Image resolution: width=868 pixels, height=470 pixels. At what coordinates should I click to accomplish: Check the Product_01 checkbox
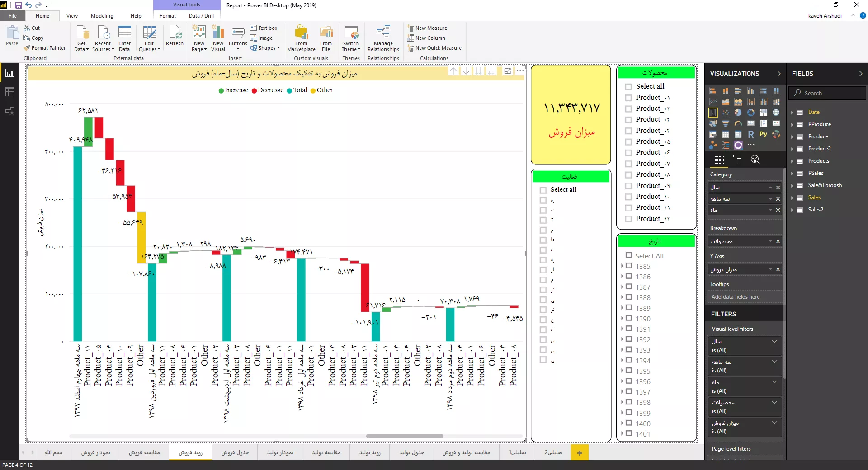[628, 98]
